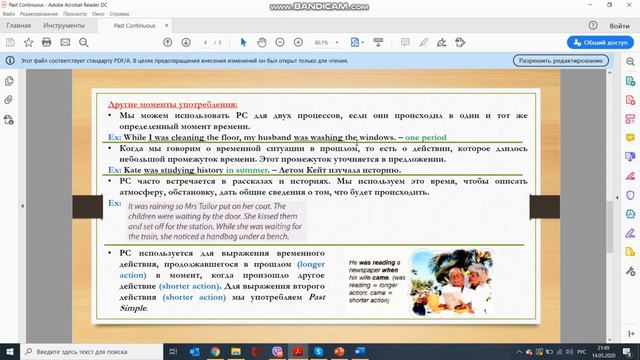This screenshot has height=360, width=640.
Task: Open the sign document tool
Action: [442, 42]
